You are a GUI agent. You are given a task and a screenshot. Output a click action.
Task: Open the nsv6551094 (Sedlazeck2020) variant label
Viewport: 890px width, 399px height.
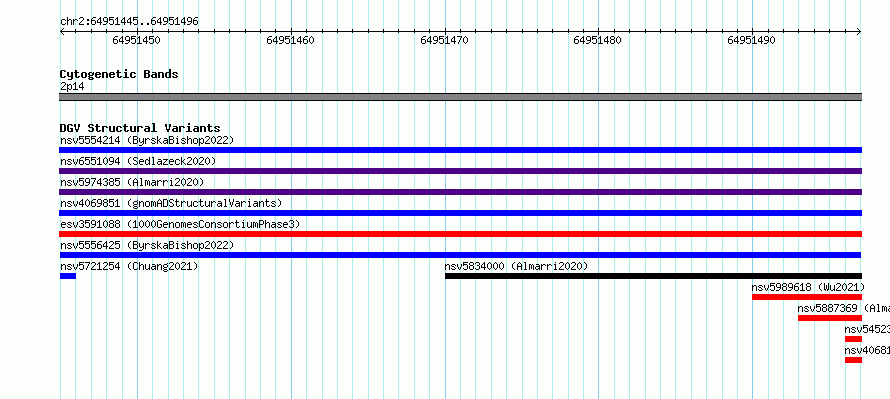click(138, 161)
